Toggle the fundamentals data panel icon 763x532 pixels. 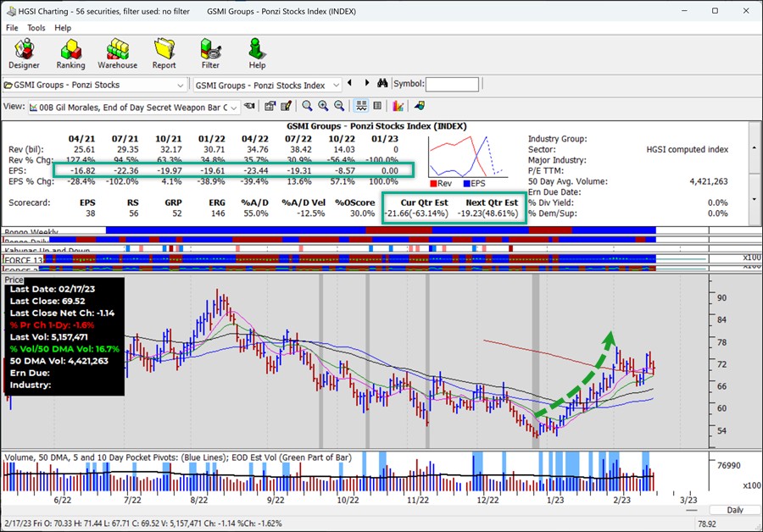(x=361, y=106)
